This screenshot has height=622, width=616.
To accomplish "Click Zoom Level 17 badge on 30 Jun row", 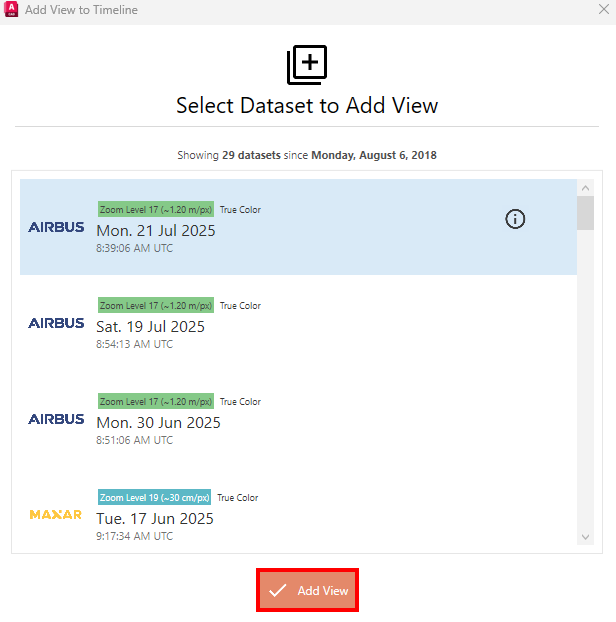I will (x=156, y=401).
